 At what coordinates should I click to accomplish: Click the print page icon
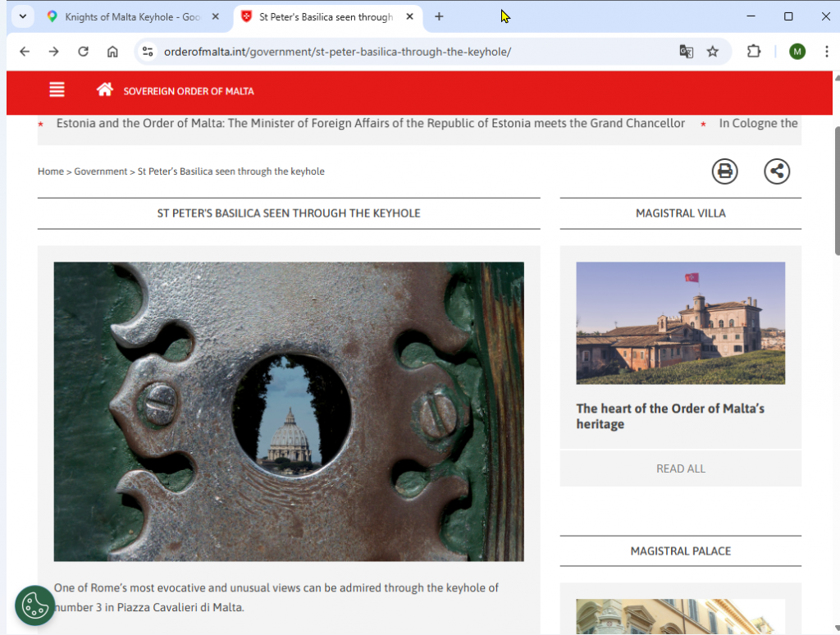pos(724,171)
